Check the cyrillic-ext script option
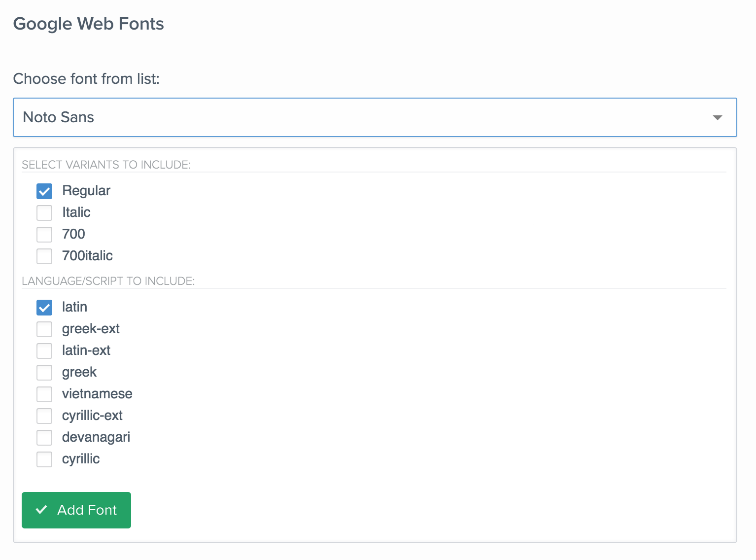 (44, 416)
